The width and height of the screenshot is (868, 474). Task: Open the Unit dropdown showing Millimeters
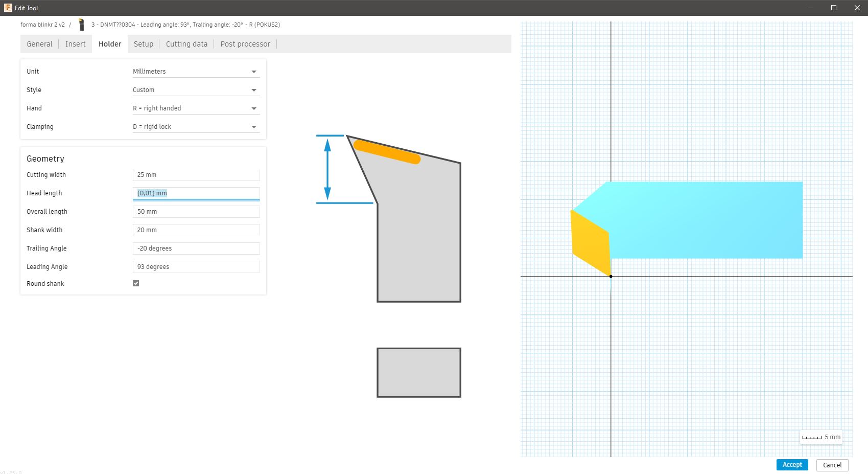(196, 72)
